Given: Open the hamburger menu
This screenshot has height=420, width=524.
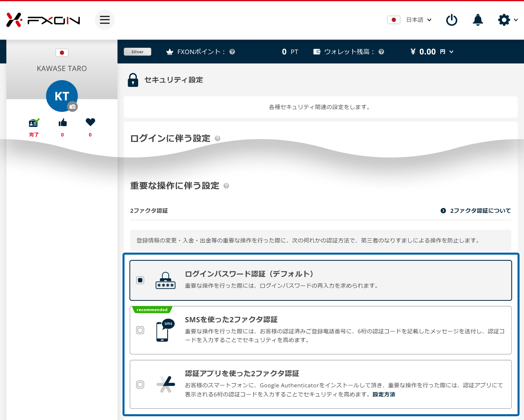Looking at the screenshot, I should pyautogui.click(x=105, y=20).
